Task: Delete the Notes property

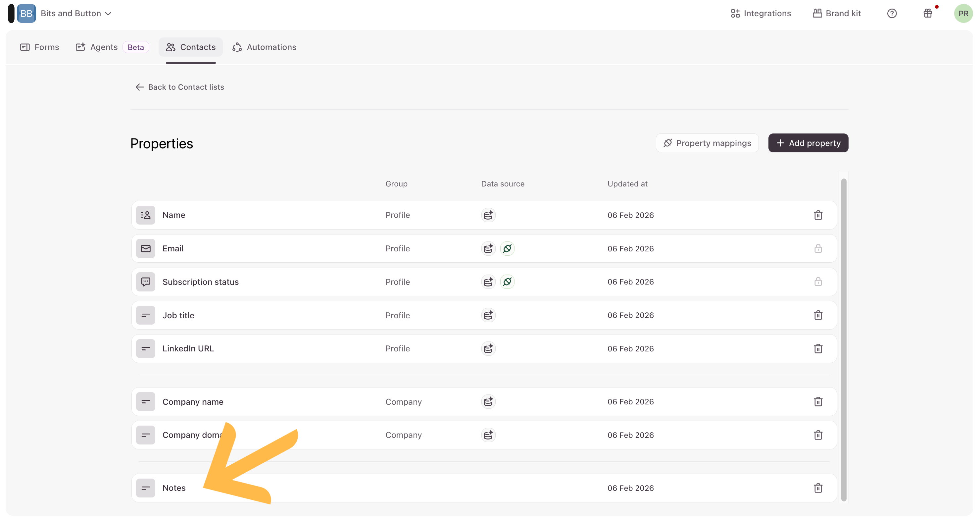Action: click(x=817, y=488)
